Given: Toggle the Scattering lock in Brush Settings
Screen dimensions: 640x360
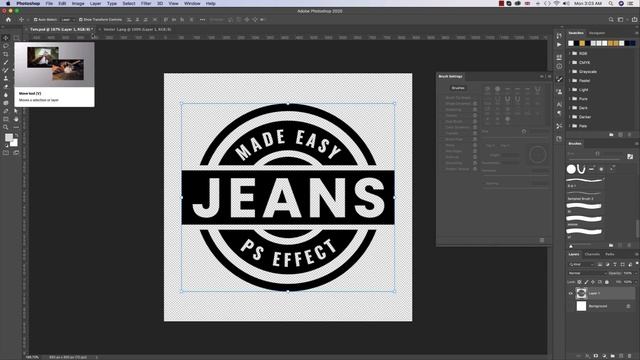Looking at the screenshot, I should (475, 110).
